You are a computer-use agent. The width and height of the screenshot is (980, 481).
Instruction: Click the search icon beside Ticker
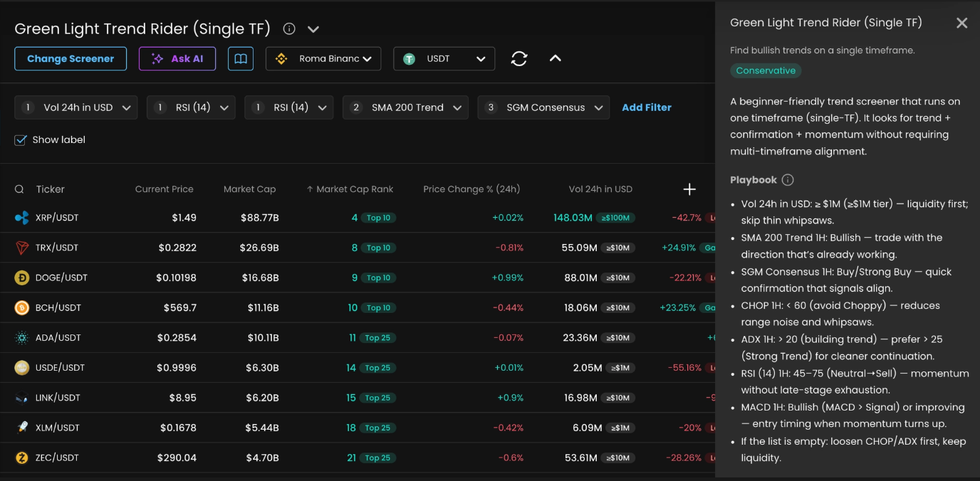(x=19, y=189)
